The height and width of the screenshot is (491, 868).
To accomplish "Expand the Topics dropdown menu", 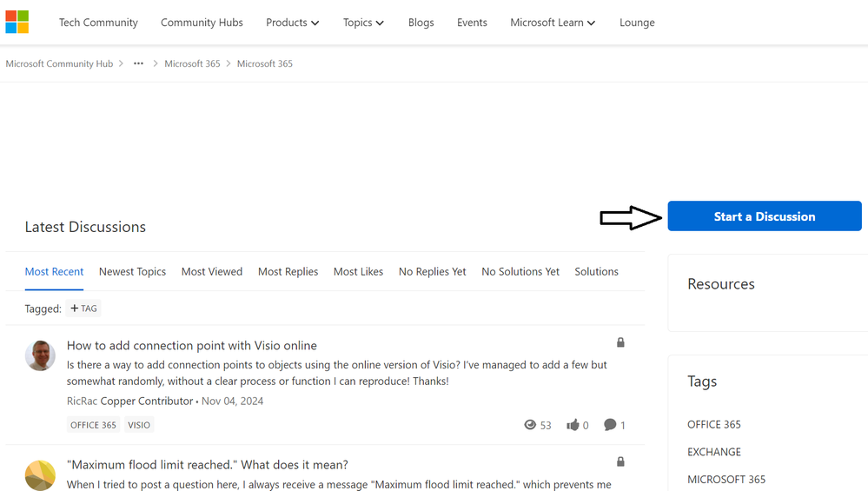I will tap(363, 23).
